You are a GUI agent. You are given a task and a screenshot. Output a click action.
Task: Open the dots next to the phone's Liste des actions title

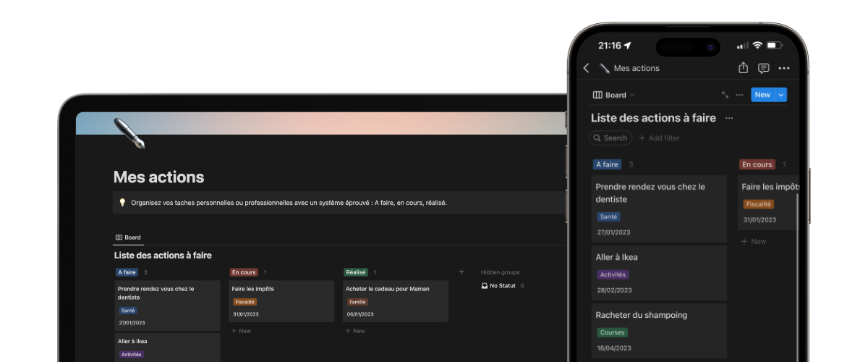coord(729,118)
